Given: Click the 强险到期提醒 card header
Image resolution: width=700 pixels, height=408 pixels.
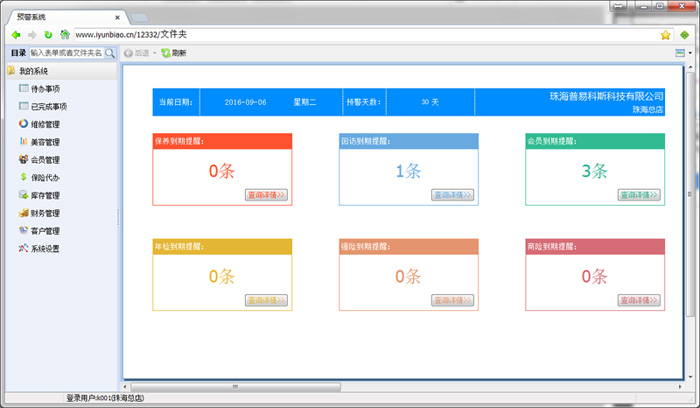Looking at the screenshot, I should tap(408, 246).
